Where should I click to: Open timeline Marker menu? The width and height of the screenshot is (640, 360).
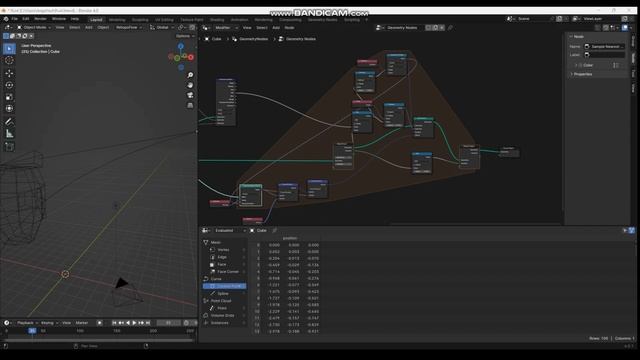pos(82,323)
